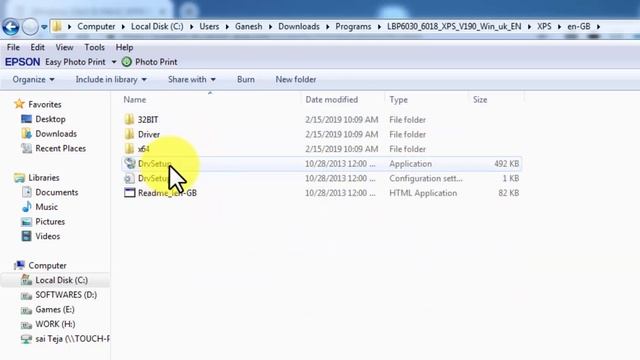The height and width of the screenshot is (360, 640).
Task: Select the SOFTWARES (D:) drive
Action: point(66,295)
